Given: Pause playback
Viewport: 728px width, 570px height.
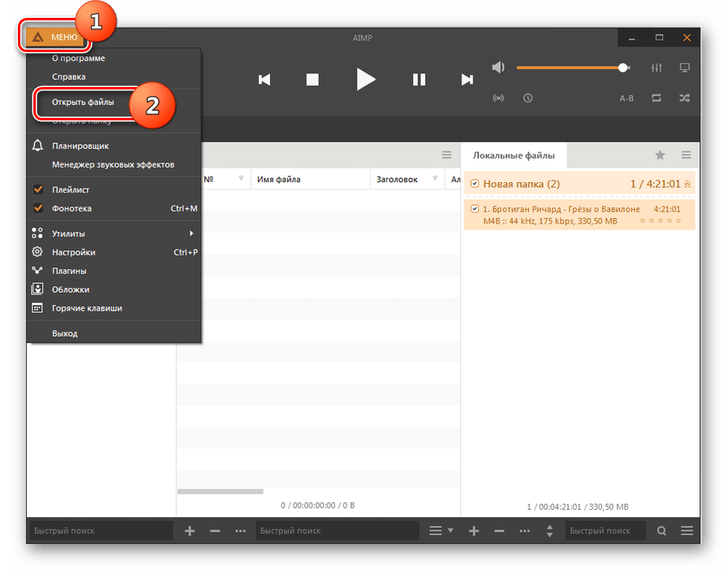Looking at the screenshot, I should 419,80.
